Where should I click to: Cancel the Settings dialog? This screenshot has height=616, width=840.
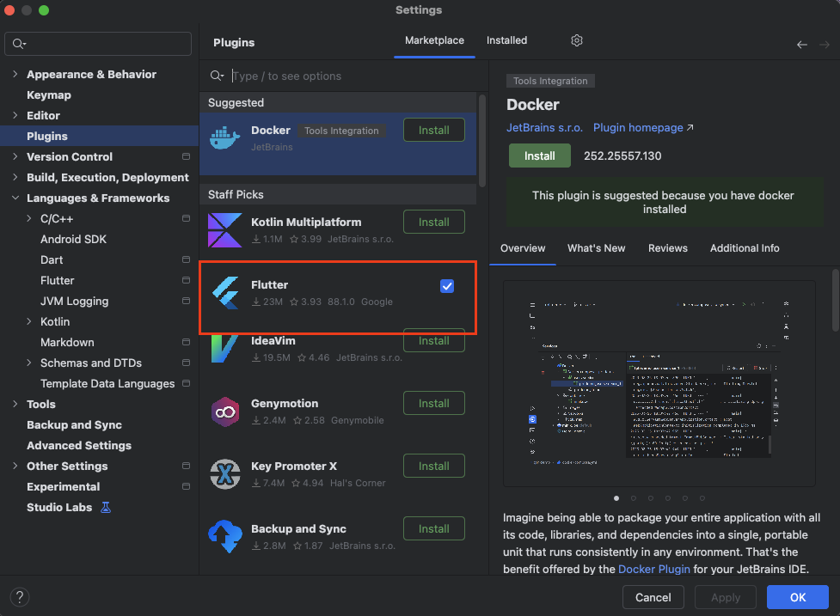(653, 597)
